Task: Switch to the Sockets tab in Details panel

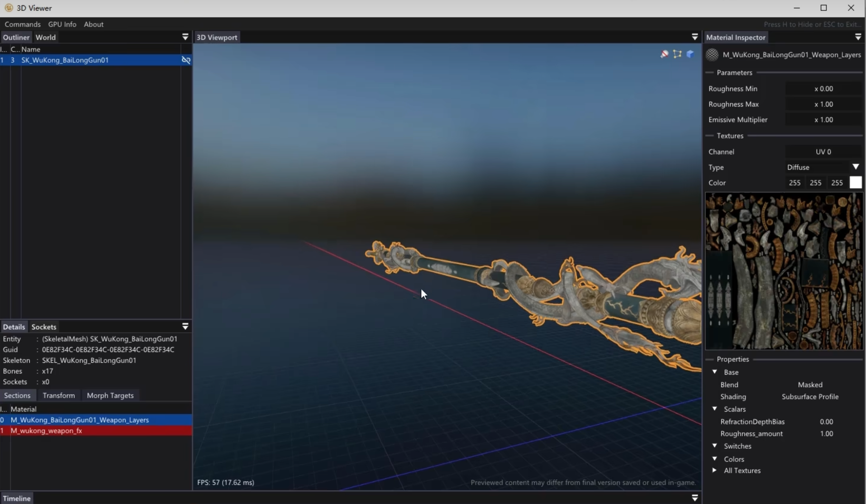Action: [43, 326]
